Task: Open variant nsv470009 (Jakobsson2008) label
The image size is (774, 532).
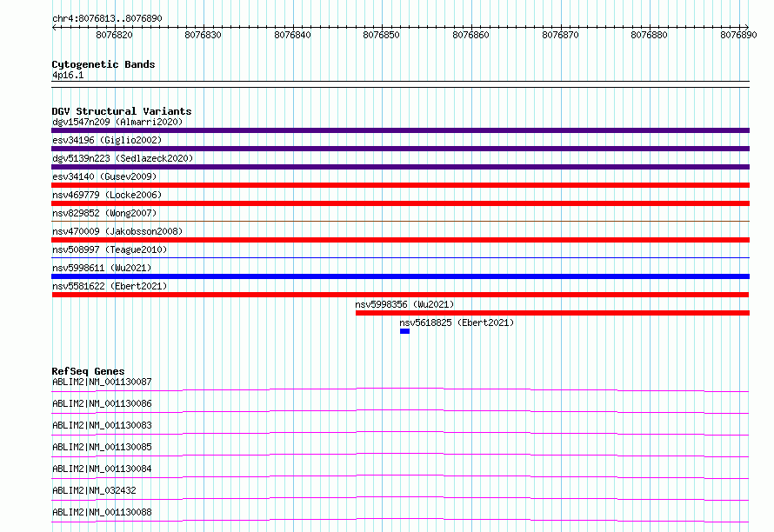Action: click(x=117, y=231)
